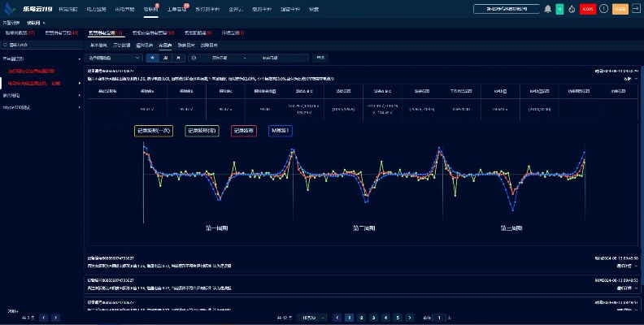This screenshot has width=644, height=325.
Task: Go to page 2 in pagination
Action: (x=361, y=318)
